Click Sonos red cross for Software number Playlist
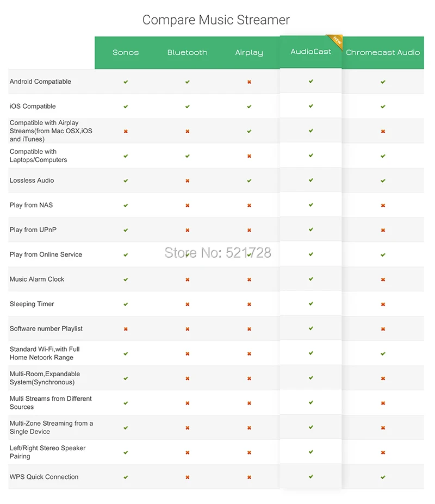This screenshot has width=435, height=504. coord(126,329)
